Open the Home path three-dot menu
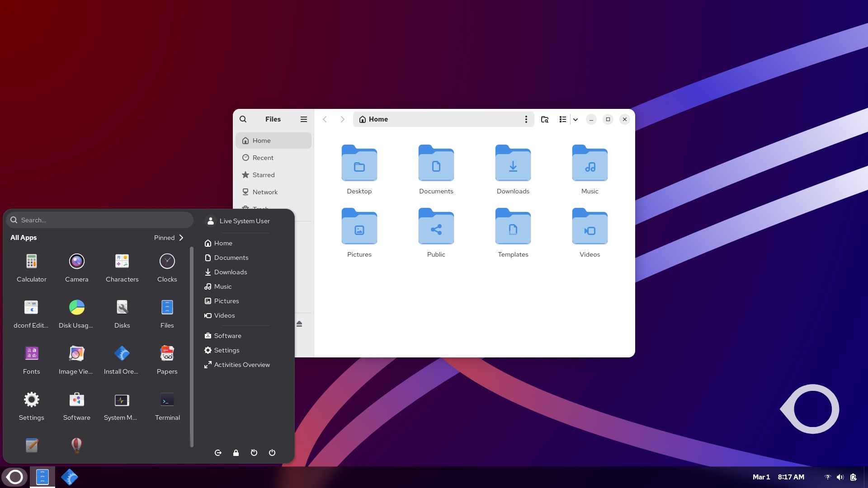Viewport: 868px width, 488px height. (526, 119)
